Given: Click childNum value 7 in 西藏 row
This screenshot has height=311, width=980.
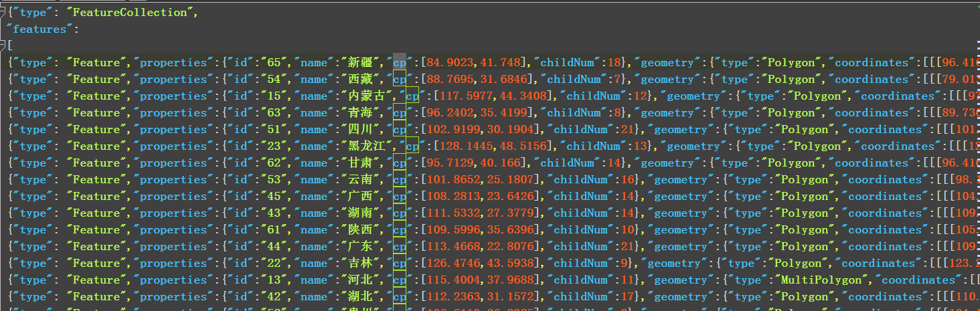Looking at the screenshot, I should coord(610,79).
